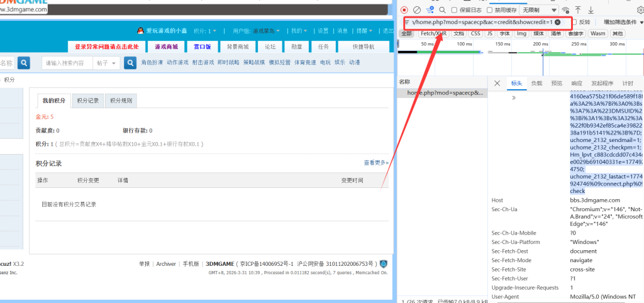Click the export HAR download arrow
This screenshot has width=644, height=303.
click(591, 10)
